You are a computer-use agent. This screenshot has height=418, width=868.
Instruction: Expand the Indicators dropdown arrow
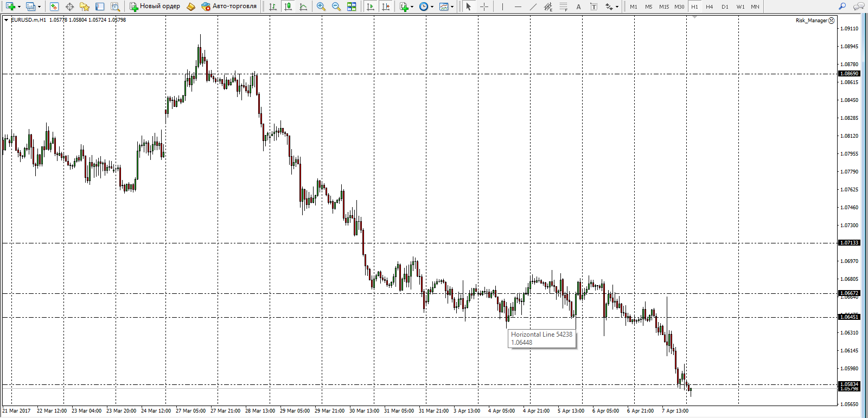click(412, 7)
